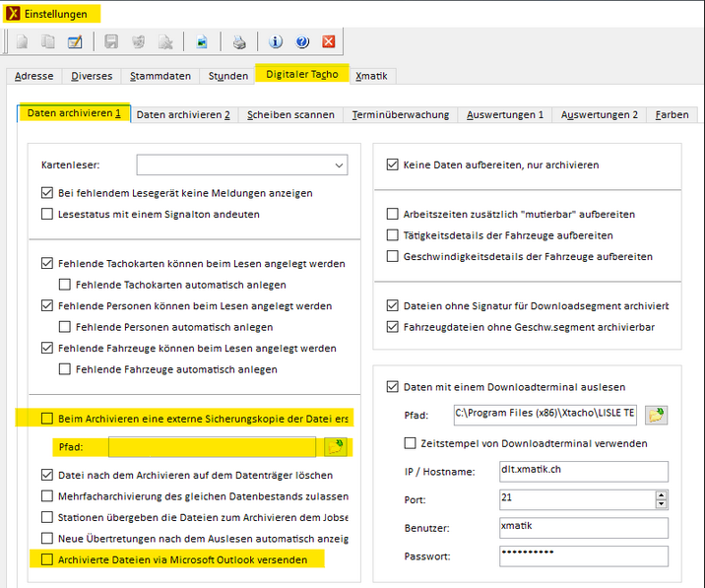Toggle Zeitstempel von Downloadterminal verwenden

pos(411,443)
